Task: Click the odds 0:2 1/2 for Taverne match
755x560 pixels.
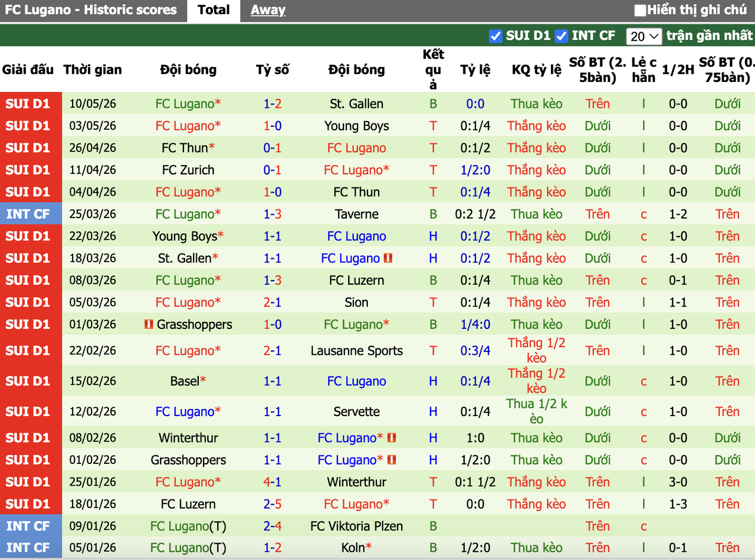Action: [x=475, y=214]
